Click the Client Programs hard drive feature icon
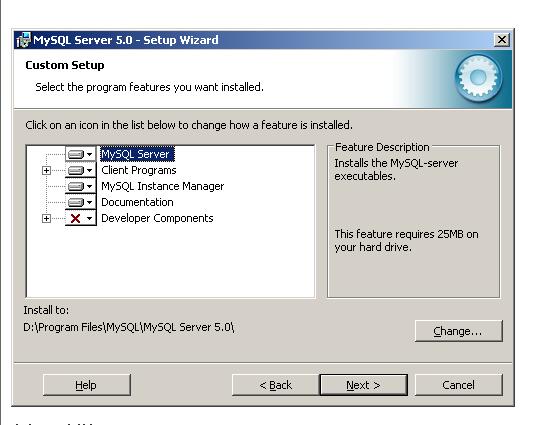 (x=76, y=170)
